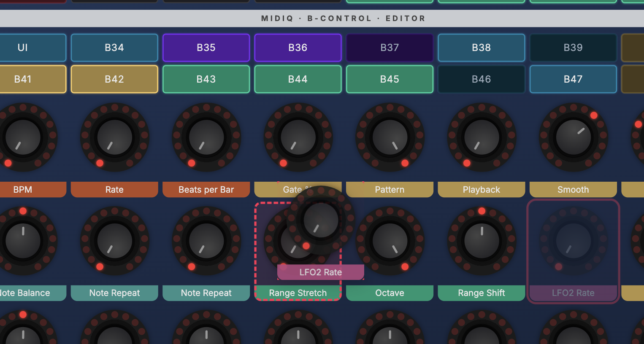This screenshot has width=644, height=344.
Task: Select the green B43 button
Action: pos(206,79)
